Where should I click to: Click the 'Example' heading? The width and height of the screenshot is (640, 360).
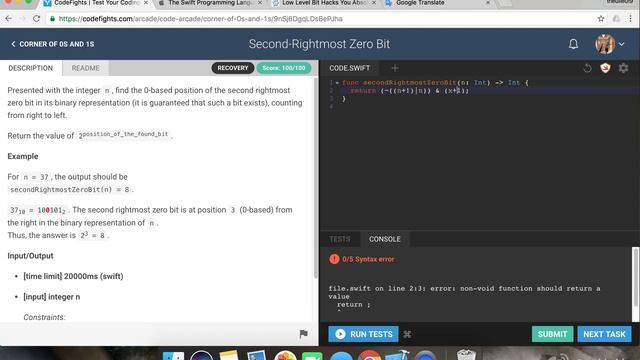point(23,156)
